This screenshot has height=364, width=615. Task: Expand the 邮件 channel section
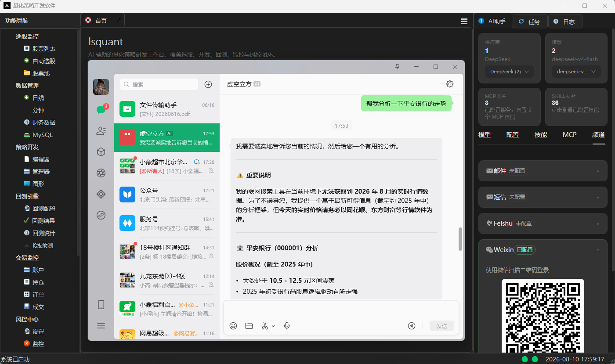(x=543, y=171)
